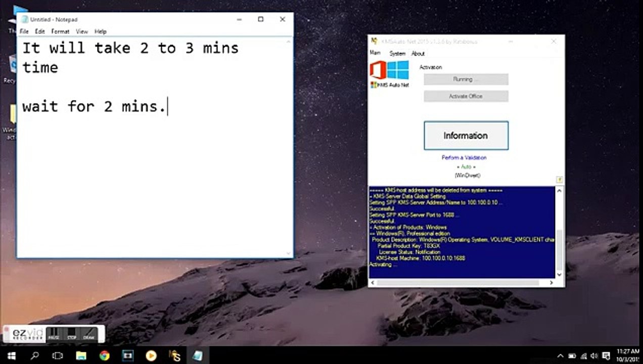Viewport: 643px width, 364px height.
Task: Open File Explorer from the taskbar
Action: [81, 355]
